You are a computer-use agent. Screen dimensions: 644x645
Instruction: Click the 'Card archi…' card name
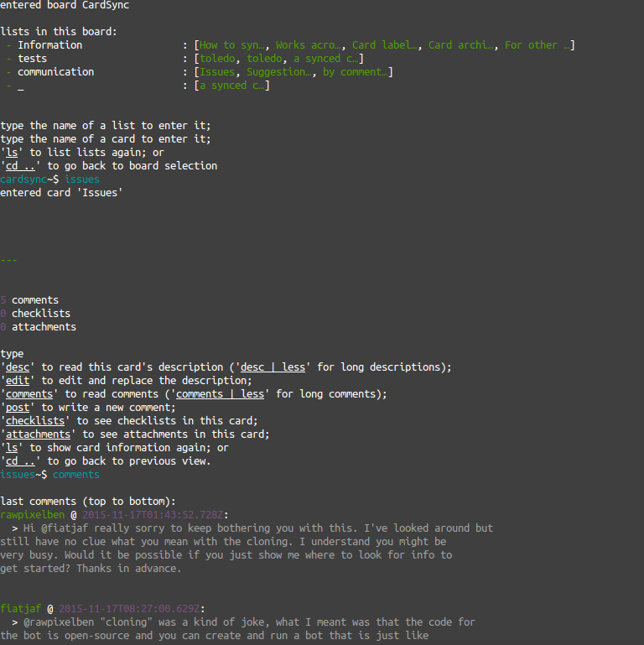click(x=461, y=45)
